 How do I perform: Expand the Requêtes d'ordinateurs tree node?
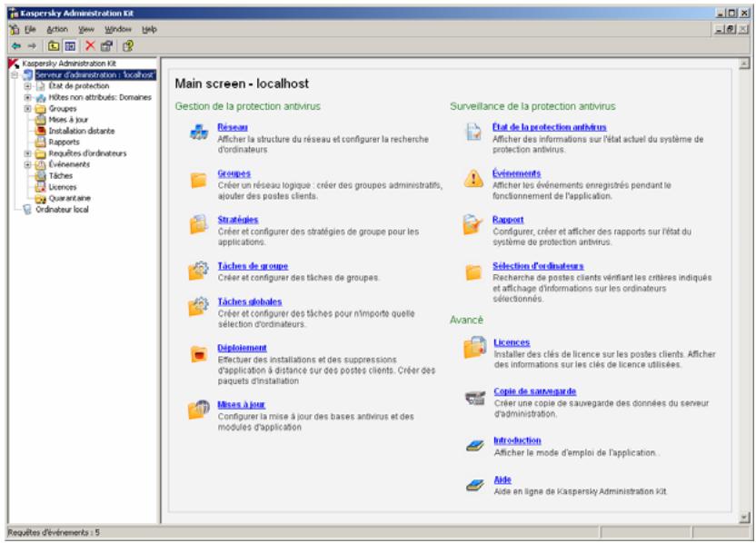(27, 153)
